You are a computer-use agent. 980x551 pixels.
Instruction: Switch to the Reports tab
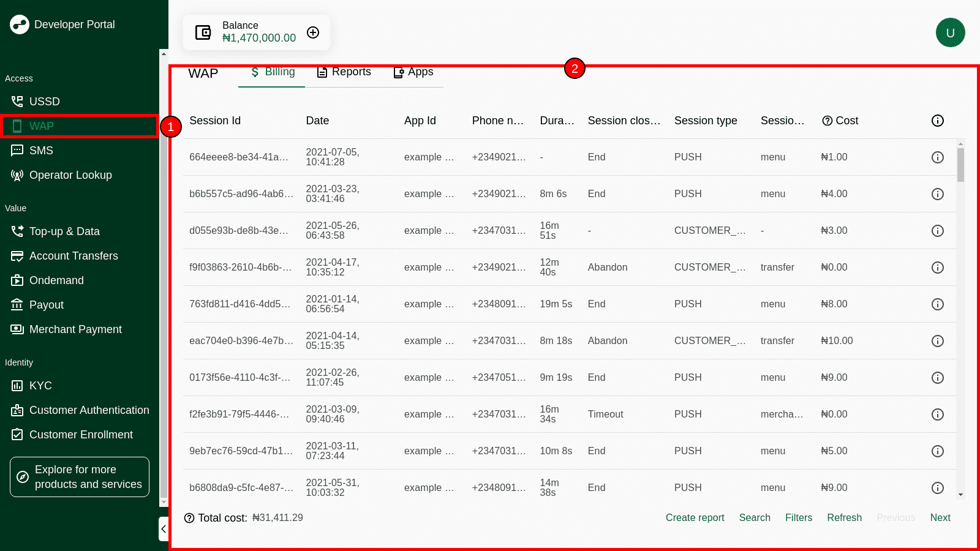tap(344, 72)
